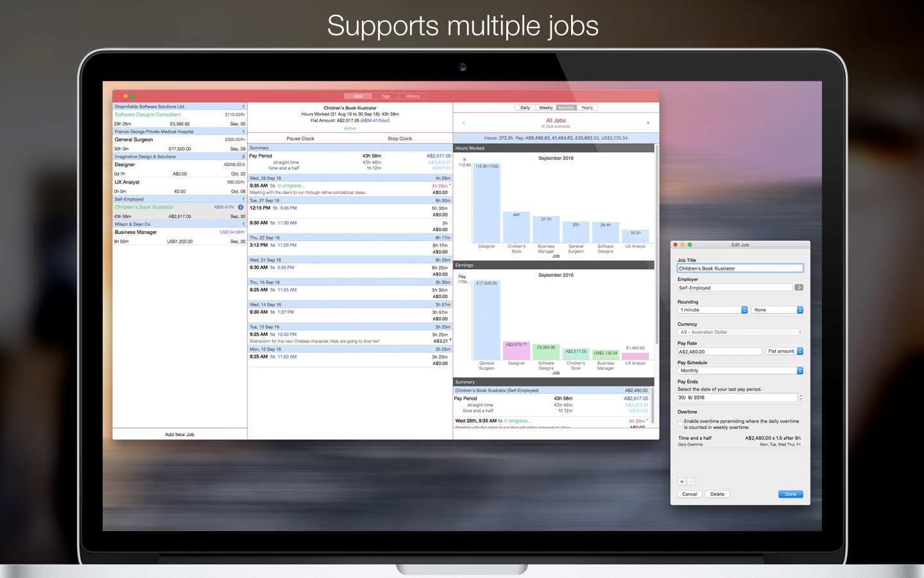924x578 pixels.
Task: Click the Pay Period summary row A$2,517.05
Action: [350, 156]
